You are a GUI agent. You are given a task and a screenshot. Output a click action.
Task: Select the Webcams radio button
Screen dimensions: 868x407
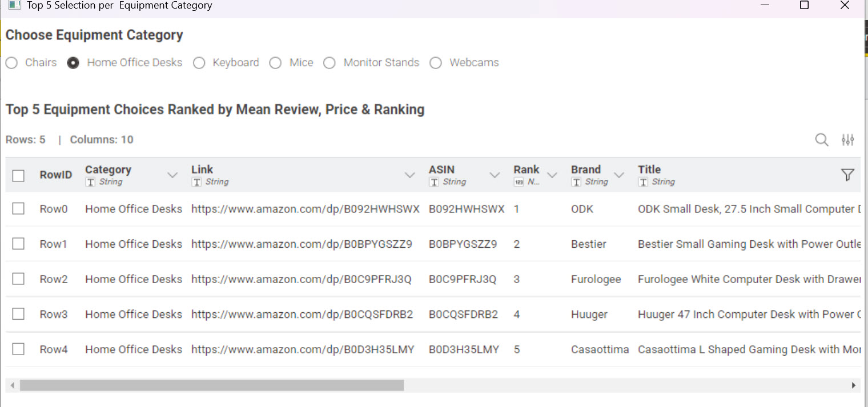point(436,63)
